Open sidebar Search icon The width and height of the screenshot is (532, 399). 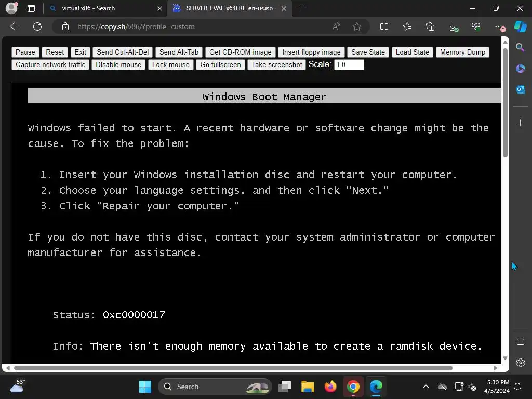520,47
